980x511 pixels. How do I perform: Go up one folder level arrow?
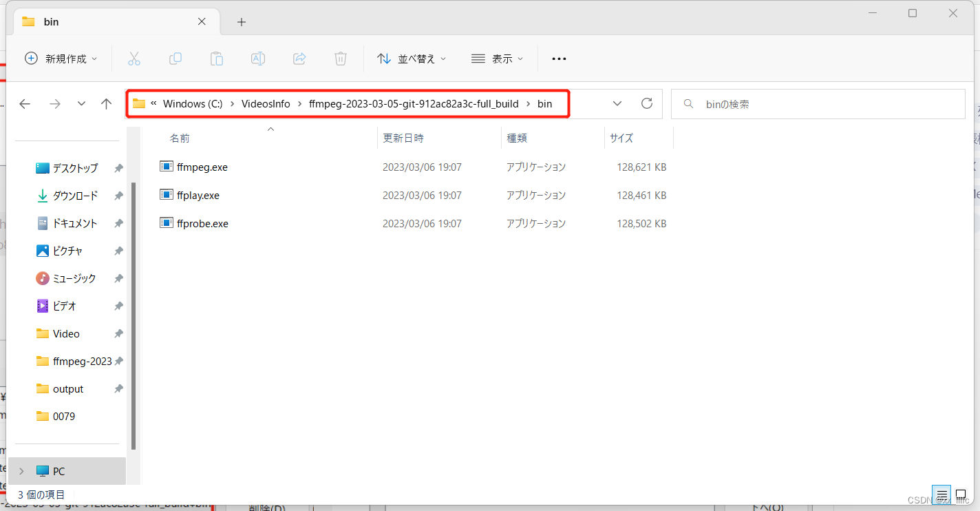[106, 104]
